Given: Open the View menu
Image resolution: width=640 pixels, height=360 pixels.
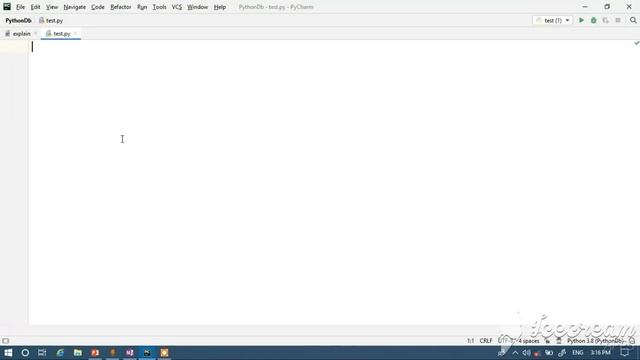Looking at the screenshot, I should click(x=52, y=7).
